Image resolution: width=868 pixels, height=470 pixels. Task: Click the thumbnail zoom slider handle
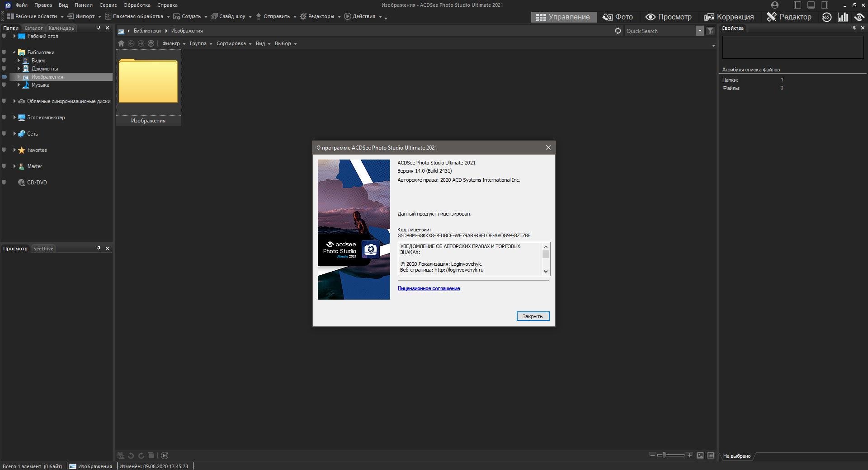[664, 455]
